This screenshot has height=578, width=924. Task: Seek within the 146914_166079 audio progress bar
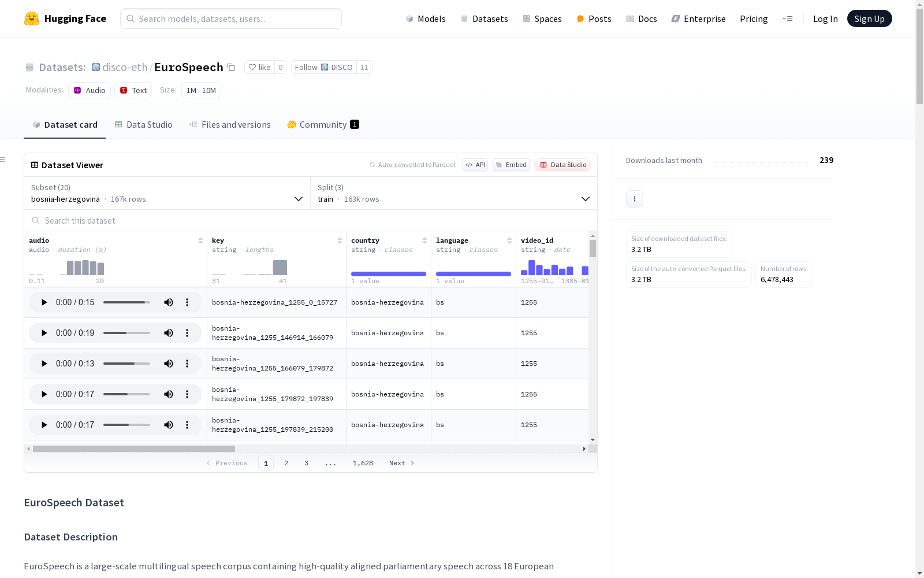(x=126, y=333)
